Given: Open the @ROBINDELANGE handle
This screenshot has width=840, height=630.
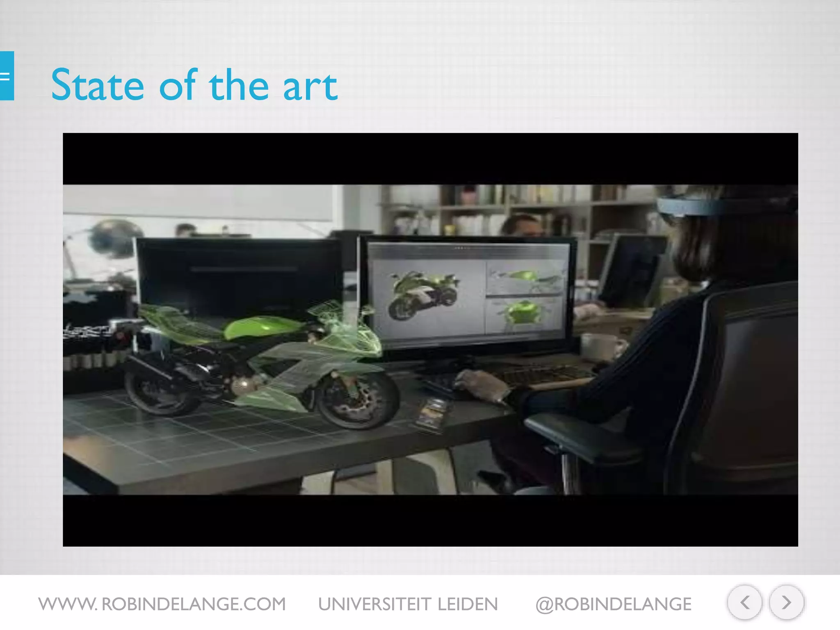Looking at the screenshot, I should (x=614, y=605).
